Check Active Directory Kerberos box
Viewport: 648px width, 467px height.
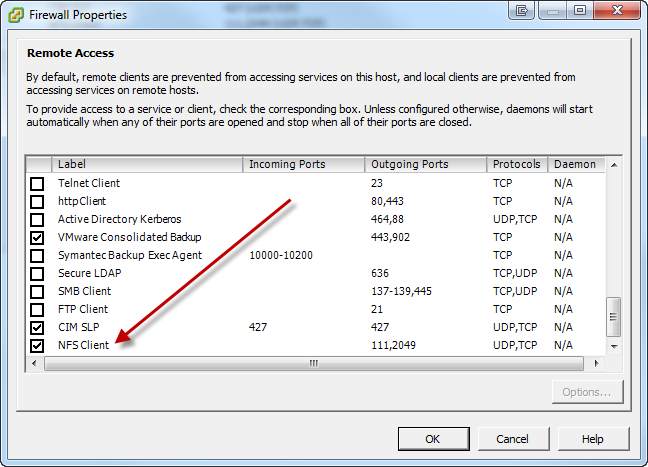37,219
